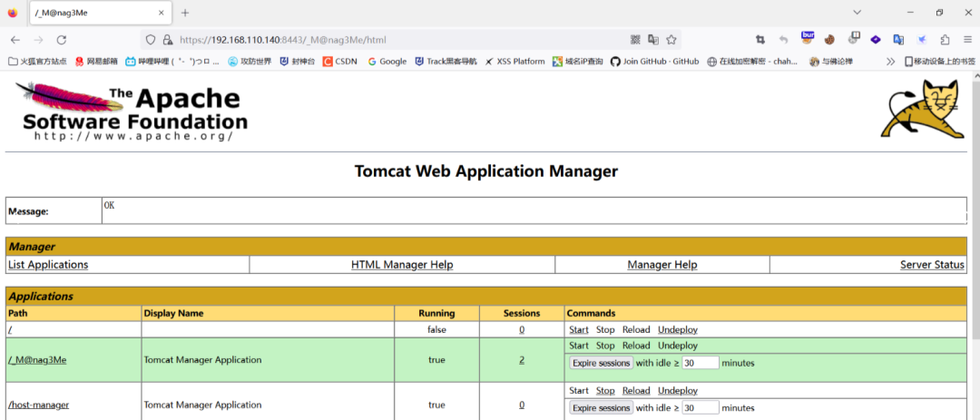980x420 pixels.
Task: Open the 火狐官方站点 bookmark folder
Action: click(37, 62)
